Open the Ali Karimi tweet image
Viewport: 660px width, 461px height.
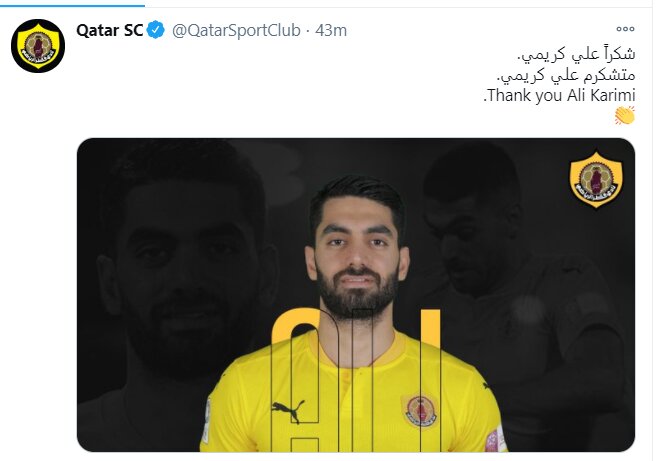(x=356, y=295)
